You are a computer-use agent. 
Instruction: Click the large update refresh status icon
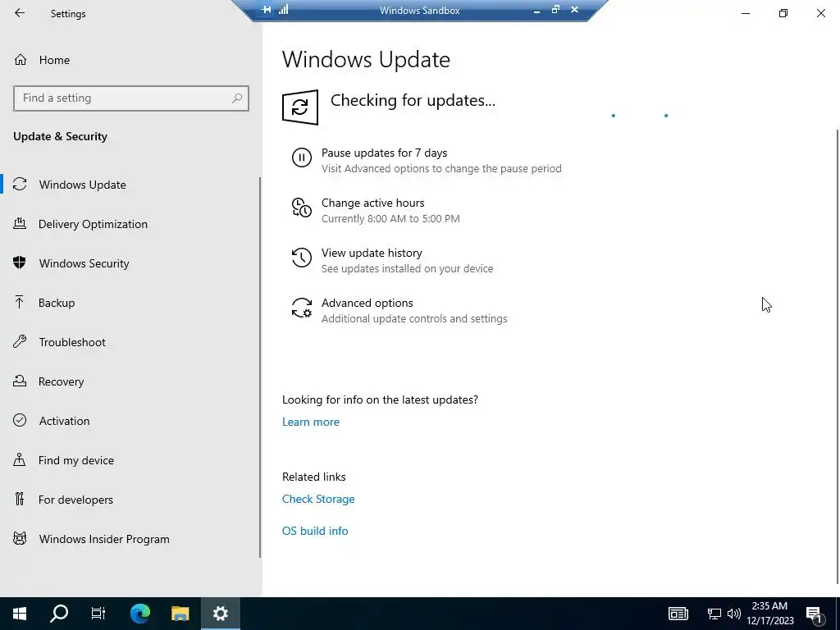coord(300,107)
